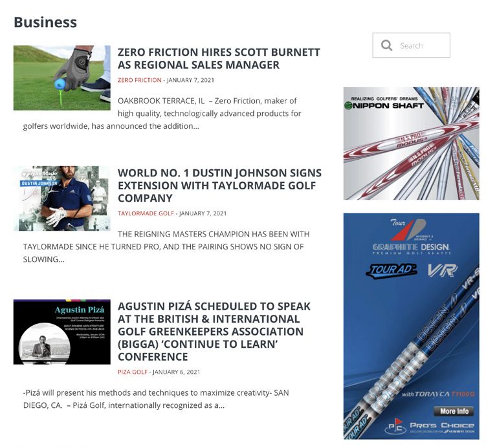This screenshot has width=486, height=448.
Task: Click the Agustin Pizá article thumbnail
Action: click(62, 332)
